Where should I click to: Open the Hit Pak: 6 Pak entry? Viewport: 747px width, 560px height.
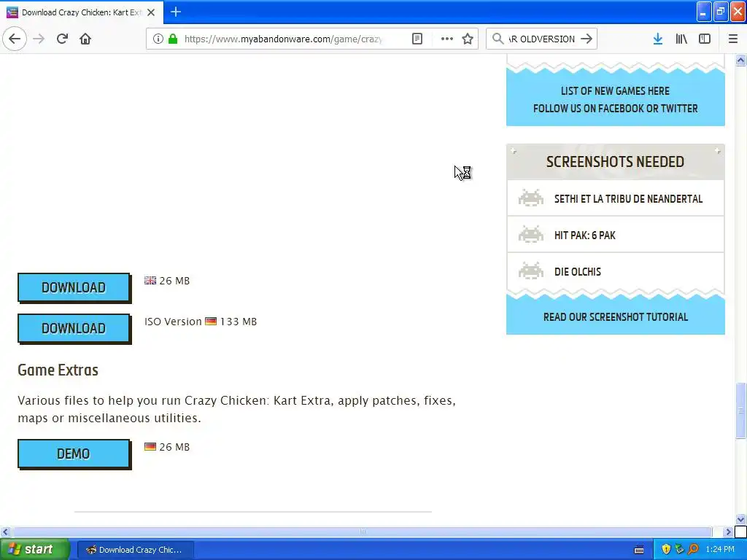(584, 236)
